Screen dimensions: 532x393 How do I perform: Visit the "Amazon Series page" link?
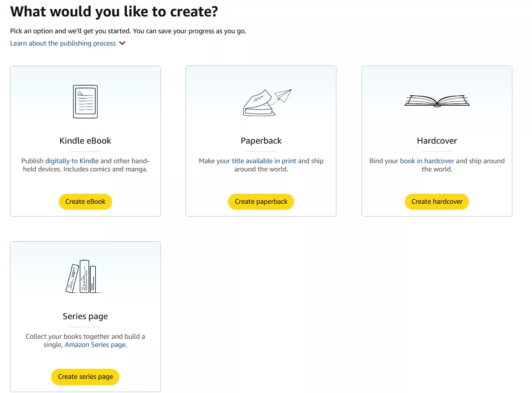(x=95, y=344)
